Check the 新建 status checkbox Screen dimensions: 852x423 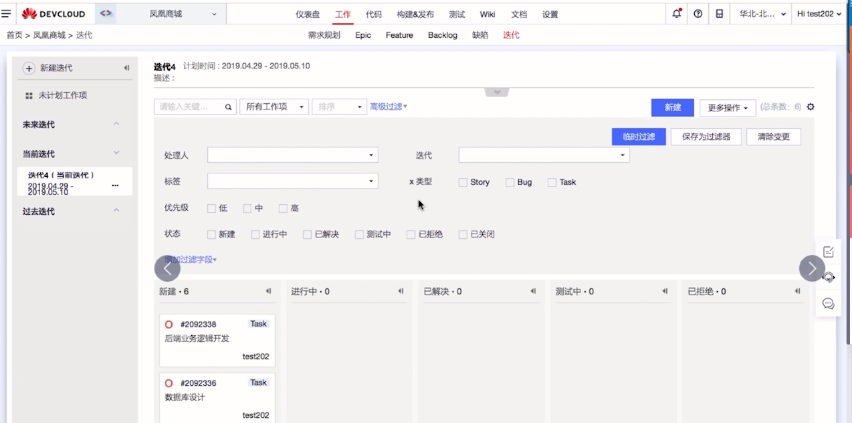[211, 235]
